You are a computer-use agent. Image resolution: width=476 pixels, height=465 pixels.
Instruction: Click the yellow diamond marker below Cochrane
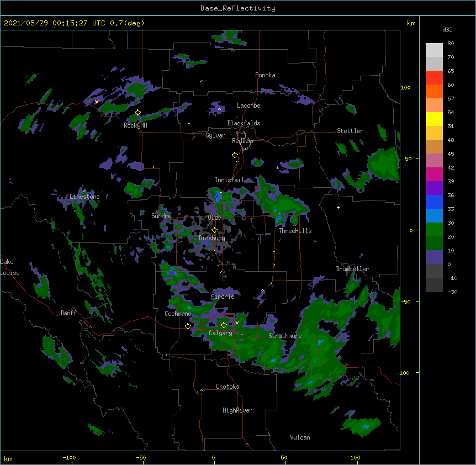[x=188, y=326]
